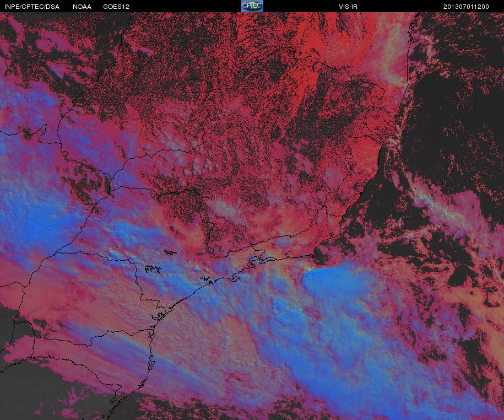This screenshot has width=504, height=420.
Task: Select the INPE/CPTEC/DSA header text
Action: click(32, 7)
